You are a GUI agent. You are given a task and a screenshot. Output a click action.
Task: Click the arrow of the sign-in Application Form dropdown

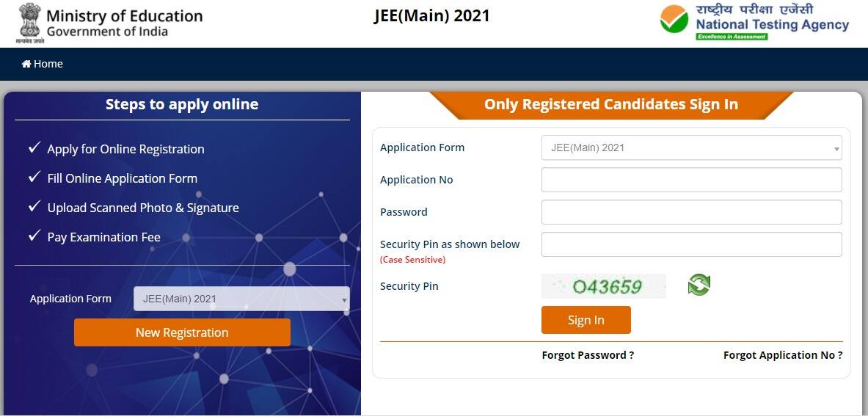(836, 149)
